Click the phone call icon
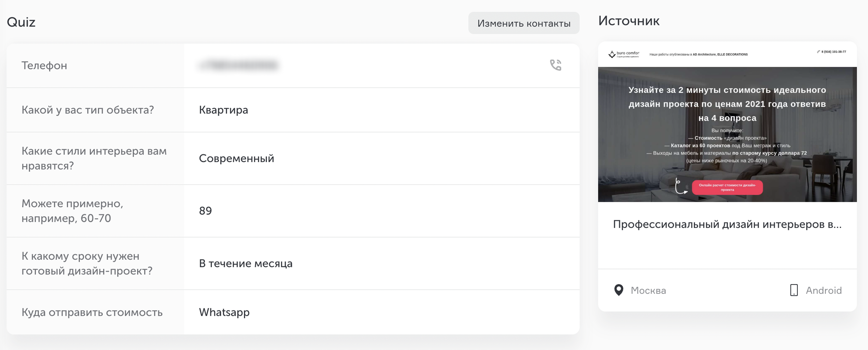Image resolution: width=868 pixels, height=350 pixels. coord(555,65)
